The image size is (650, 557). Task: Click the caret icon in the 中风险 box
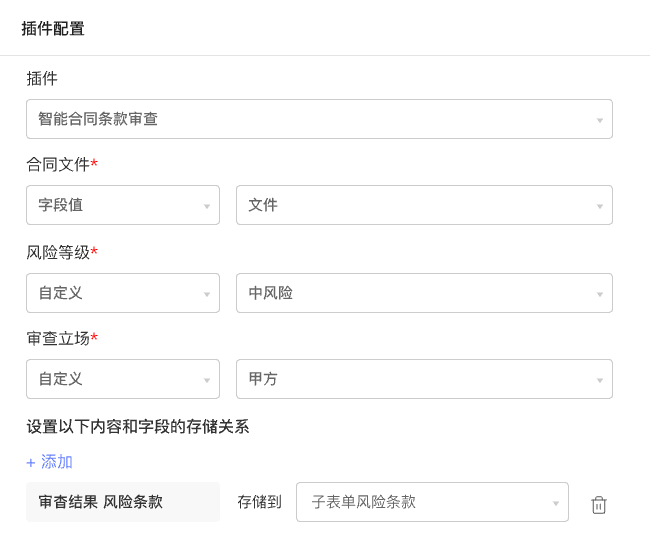click(x=600, y=294)
